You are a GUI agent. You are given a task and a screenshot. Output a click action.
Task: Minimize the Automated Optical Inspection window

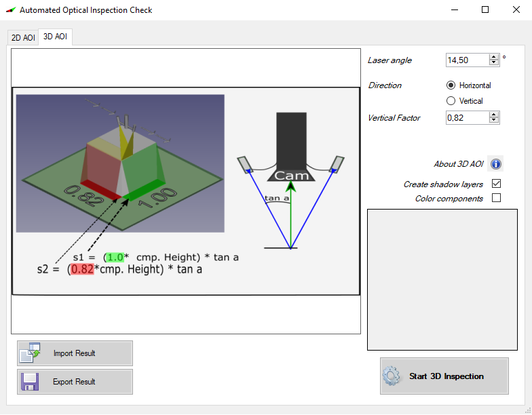(x=455, y=9)
